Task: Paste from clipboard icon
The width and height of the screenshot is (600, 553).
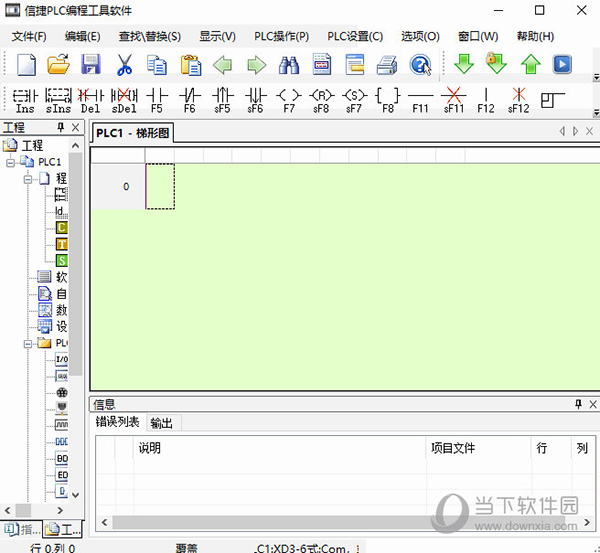Action: 191,65
